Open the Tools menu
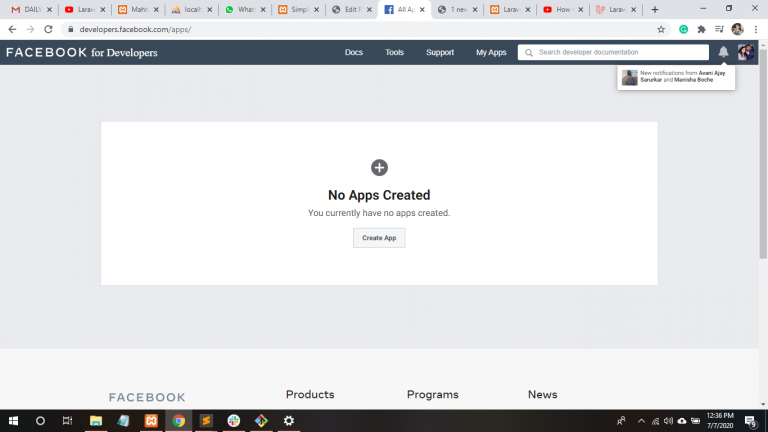 click(x=394, y=52)
